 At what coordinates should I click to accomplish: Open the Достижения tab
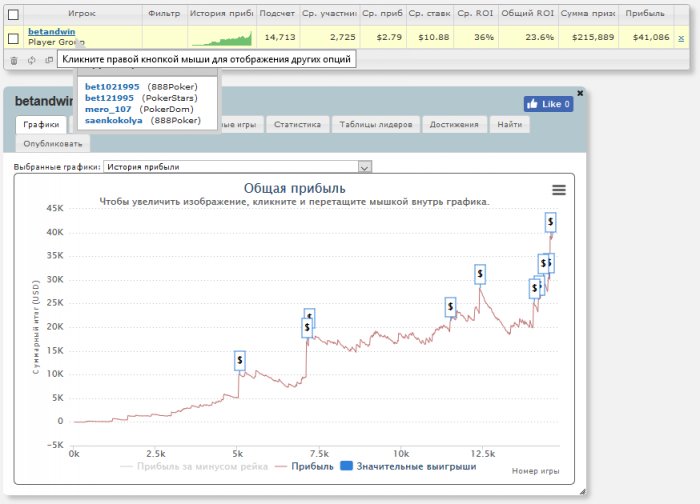coord(454,125)
